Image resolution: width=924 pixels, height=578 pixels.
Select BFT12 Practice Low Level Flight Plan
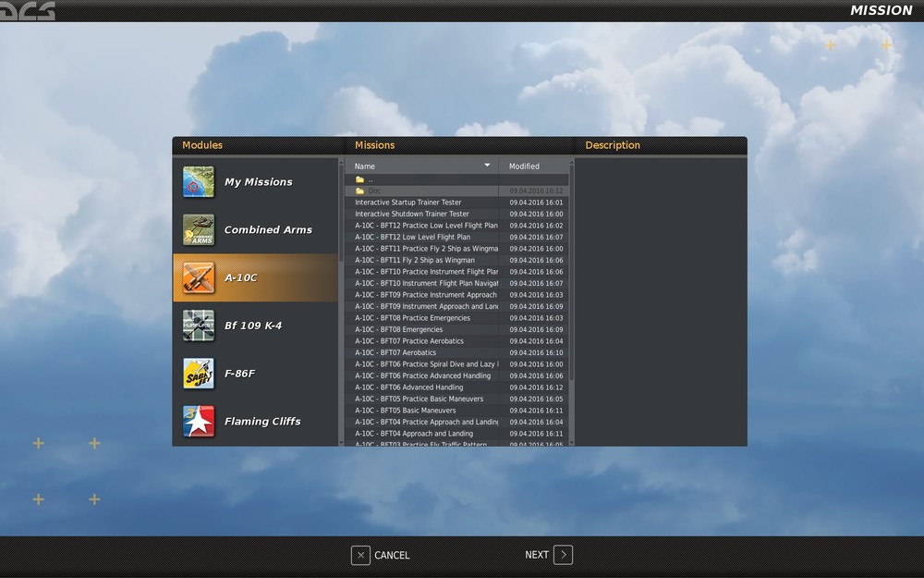pos(457,226)
